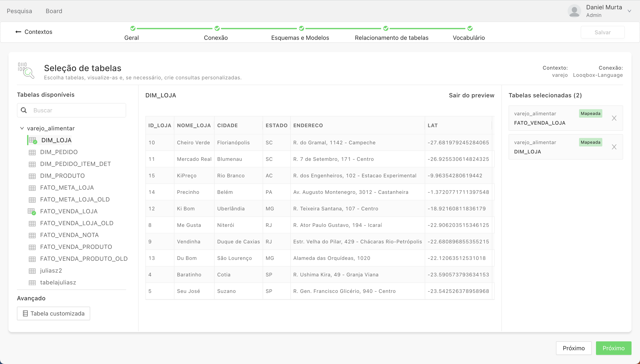This screenshot has width=640, height=364.
Task: Click the user avatar icon
Action: 574,11
